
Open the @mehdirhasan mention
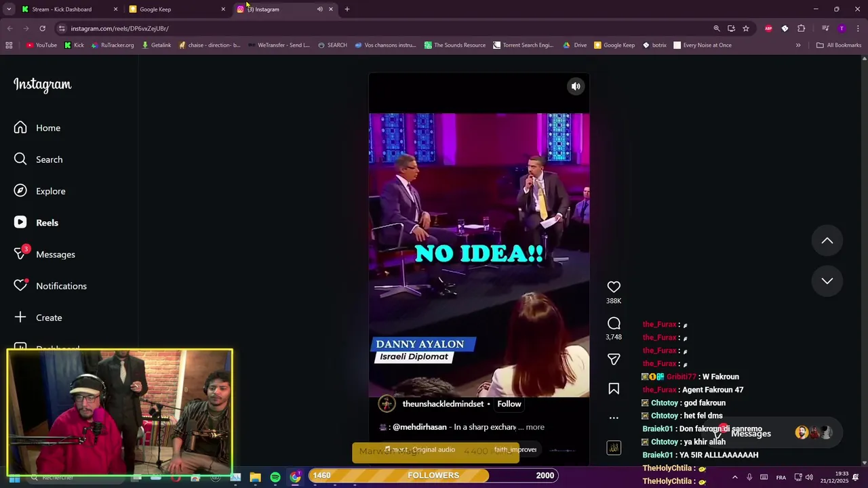click(x=420, y=427)
